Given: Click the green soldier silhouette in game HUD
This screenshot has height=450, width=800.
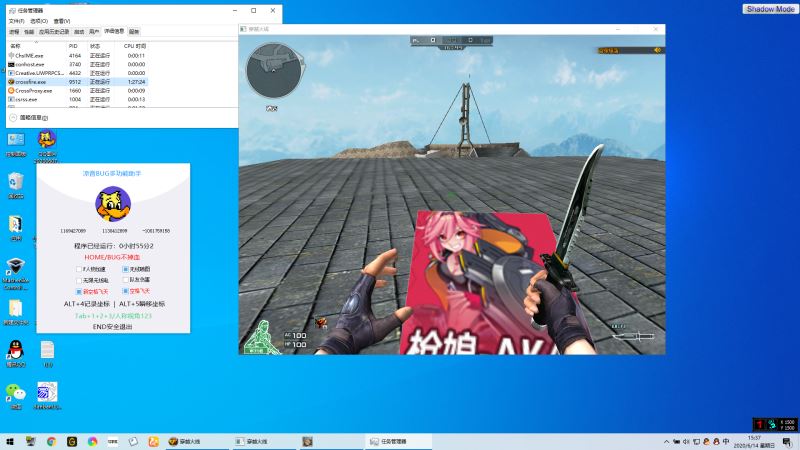Looking at the screenshot, I should click(262, 337).
